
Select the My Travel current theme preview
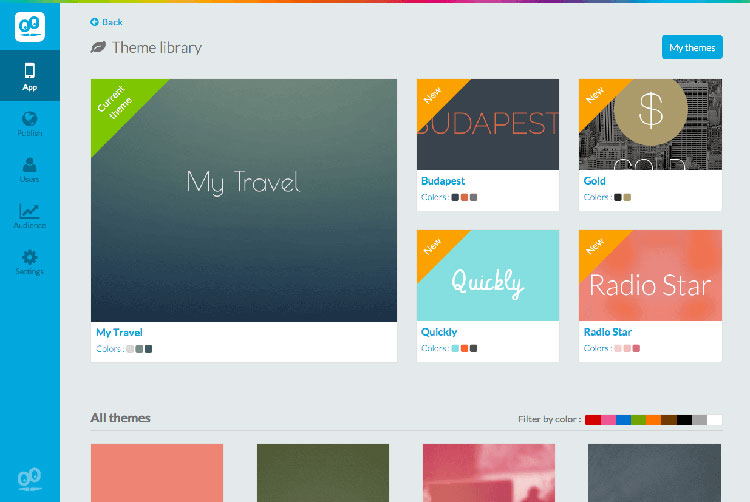[x=243, y=200]
